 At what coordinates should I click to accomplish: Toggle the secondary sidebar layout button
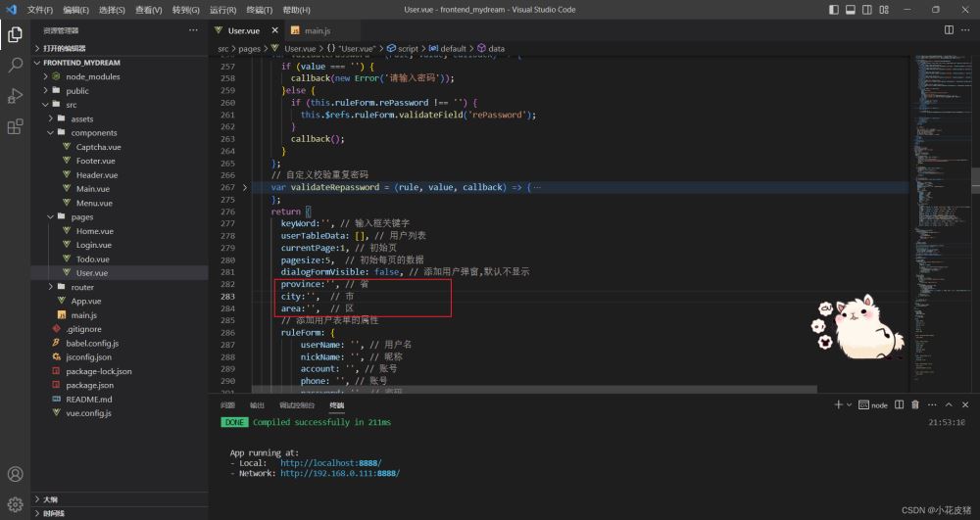pyautogui.click(x=867, y=10)
